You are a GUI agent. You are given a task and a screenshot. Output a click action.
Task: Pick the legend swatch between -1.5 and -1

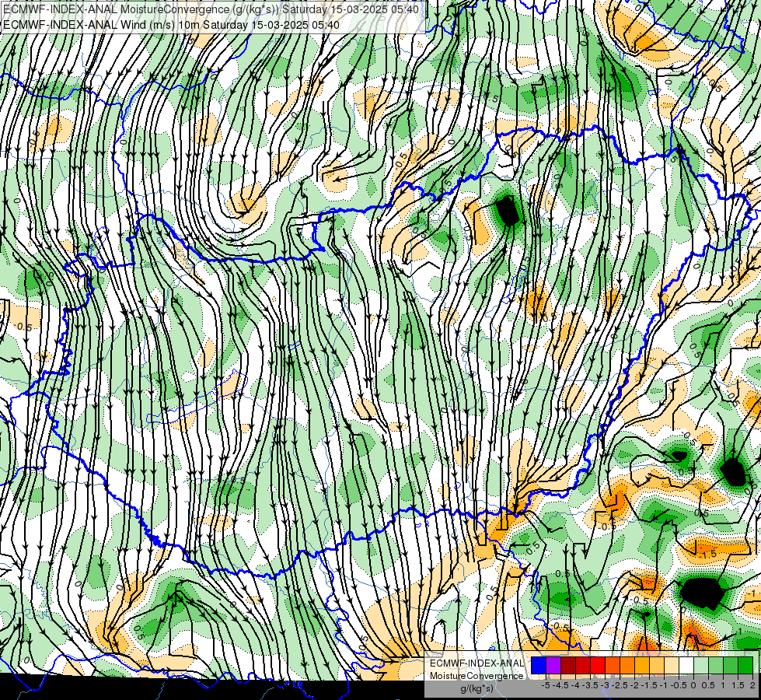click(657, 665)
